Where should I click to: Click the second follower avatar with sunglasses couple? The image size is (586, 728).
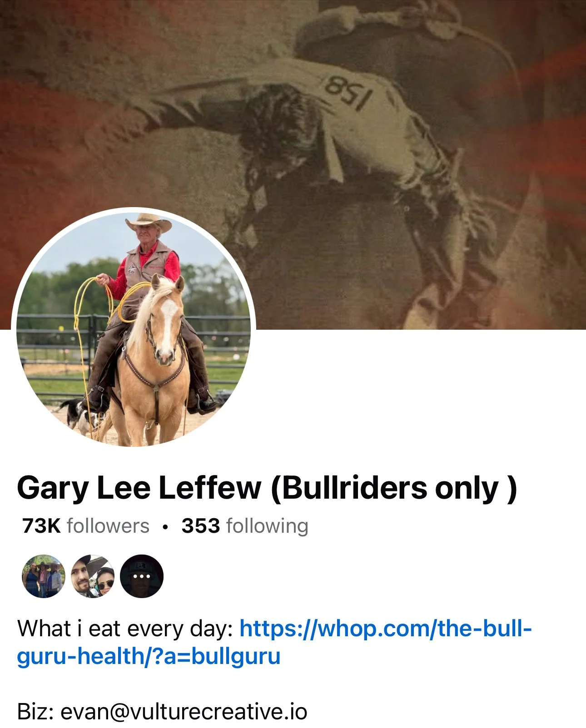pyautogui.click(x=93, y=576)
